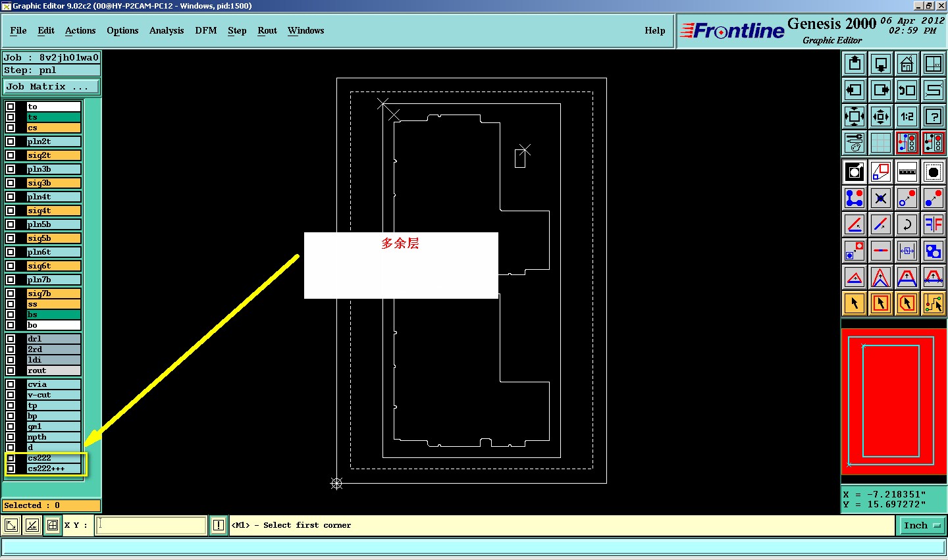Viewport: 948px width, 560px height.
Task: Click the zoom out shrinking-arrows icon
Action: point(881,116)
